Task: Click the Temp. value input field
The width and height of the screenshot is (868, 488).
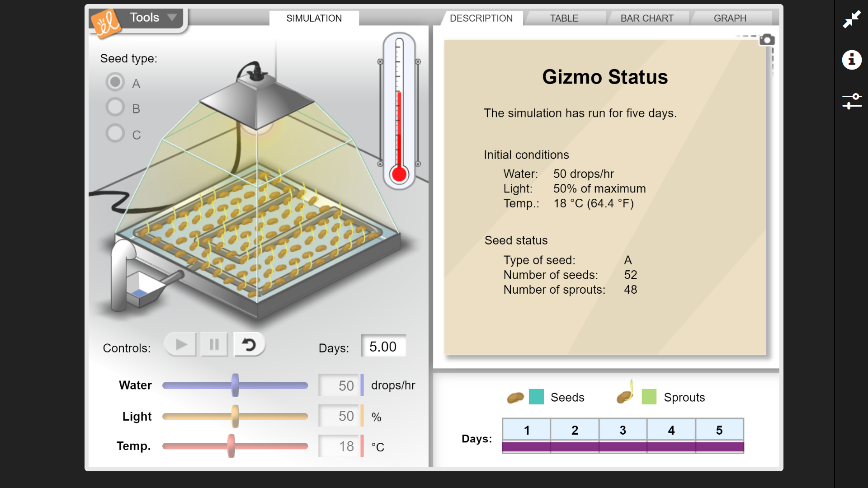Action: tap(339, 446)
